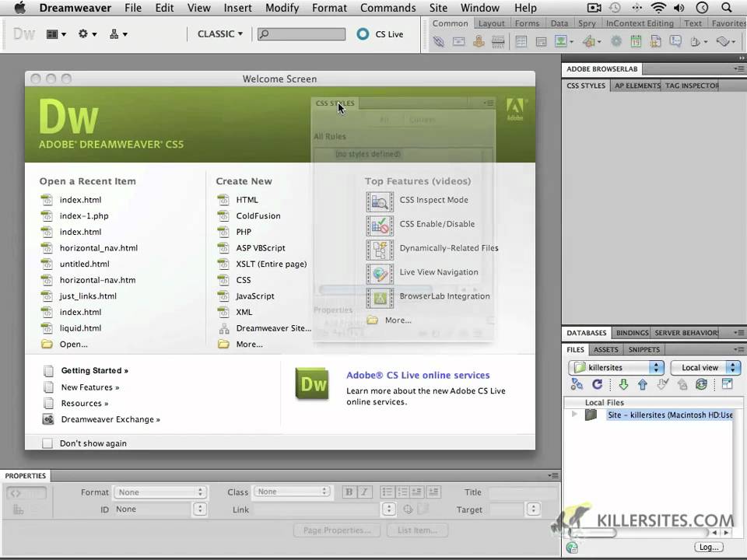Switch to Spry insert tab
747x560 pixels.
click(587, 23)
